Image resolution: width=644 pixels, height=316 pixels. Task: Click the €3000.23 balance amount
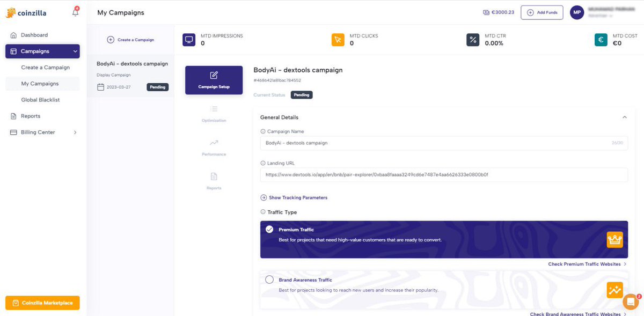tap(503, 12)
